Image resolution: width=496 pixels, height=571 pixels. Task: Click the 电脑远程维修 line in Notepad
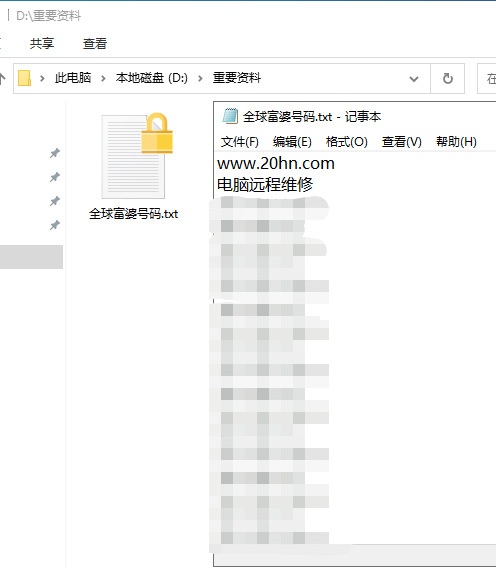click(265, 185)
